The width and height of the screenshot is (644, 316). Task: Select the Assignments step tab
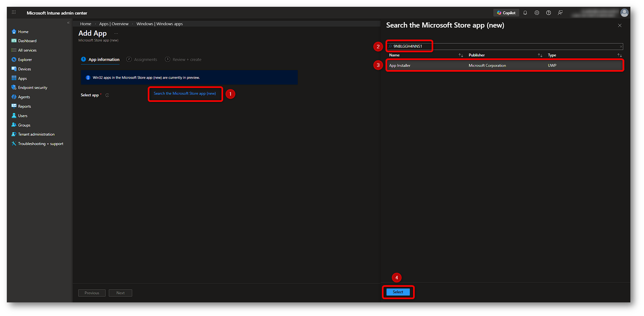pyautogui.click(x=142, y=60)
